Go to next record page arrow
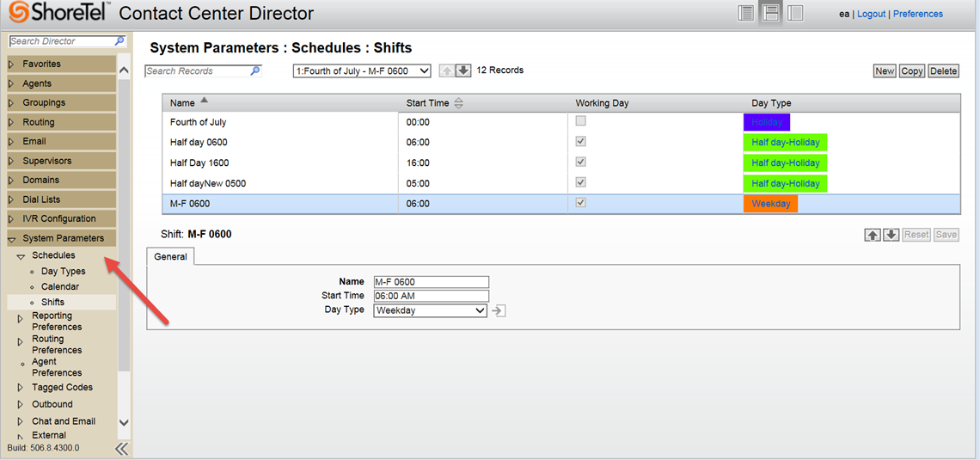This screenshot has height=460, width=980. 462,71
